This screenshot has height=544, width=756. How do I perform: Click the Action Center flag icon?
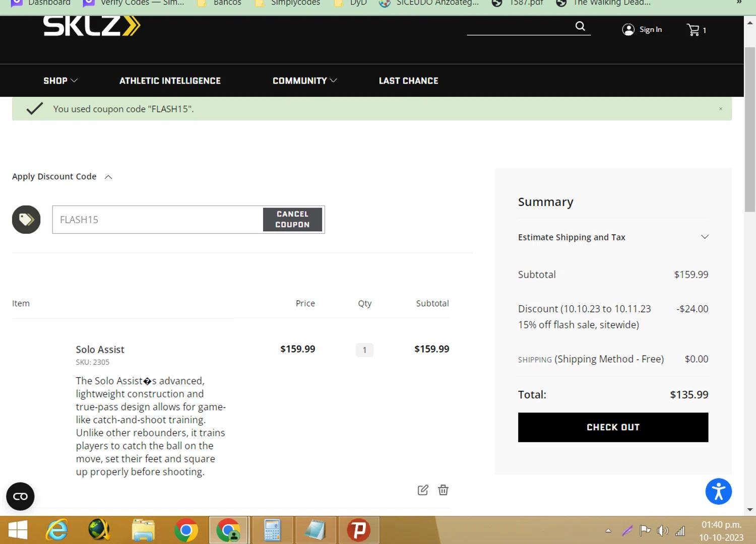(645, 530)
